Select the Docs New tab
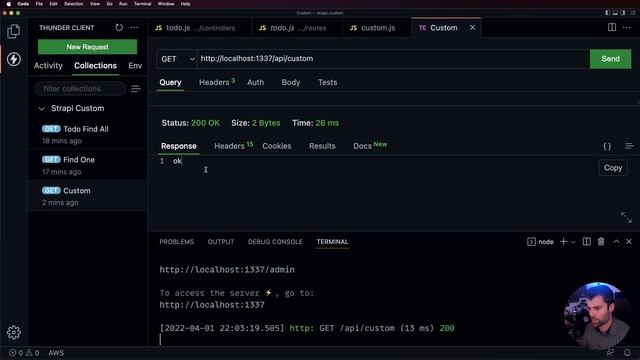Image resolution: width=640 pixels, height=360 pixels. click(x=370, y=146)
